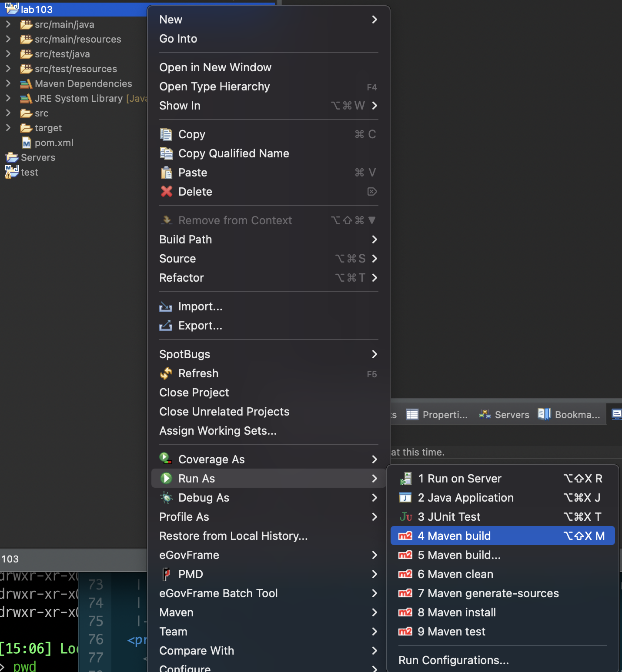Switch to the Bookmarks tab

click(x=569, y=415)
